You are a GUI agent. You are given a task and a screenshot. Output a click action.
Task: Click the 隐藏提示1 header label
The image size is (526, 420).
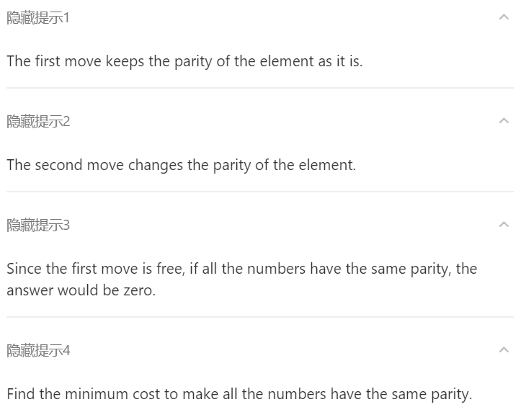(x=38, y=18)
